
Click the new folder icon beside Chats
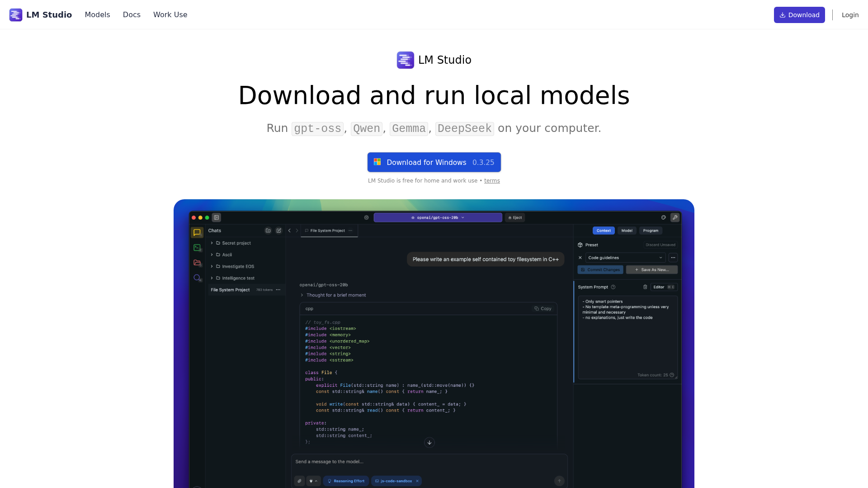click(x=268, y=230)
